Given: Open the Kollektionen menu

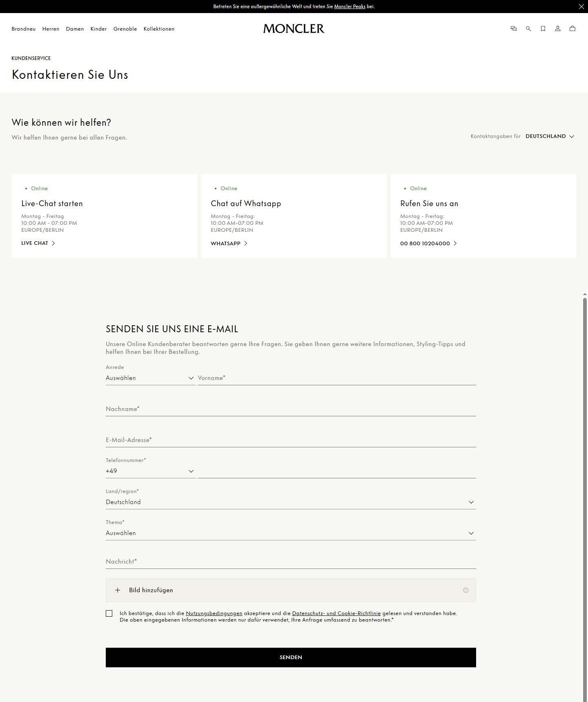Looking at the screenshot, I should [159, 29].
